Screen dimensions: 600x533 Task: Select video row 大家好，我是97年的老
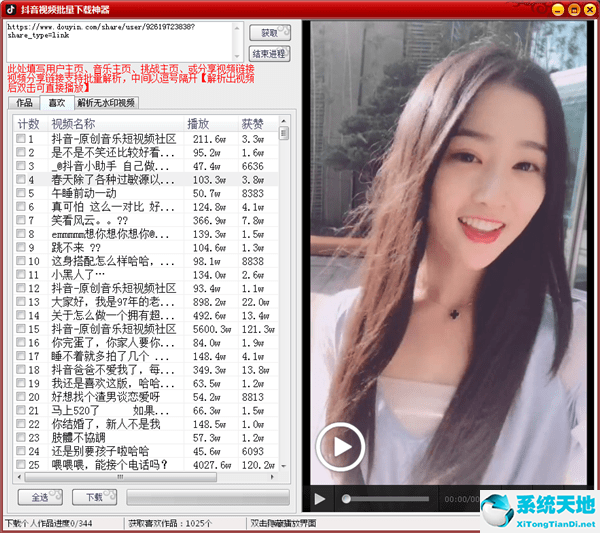[x=146, y=302]
